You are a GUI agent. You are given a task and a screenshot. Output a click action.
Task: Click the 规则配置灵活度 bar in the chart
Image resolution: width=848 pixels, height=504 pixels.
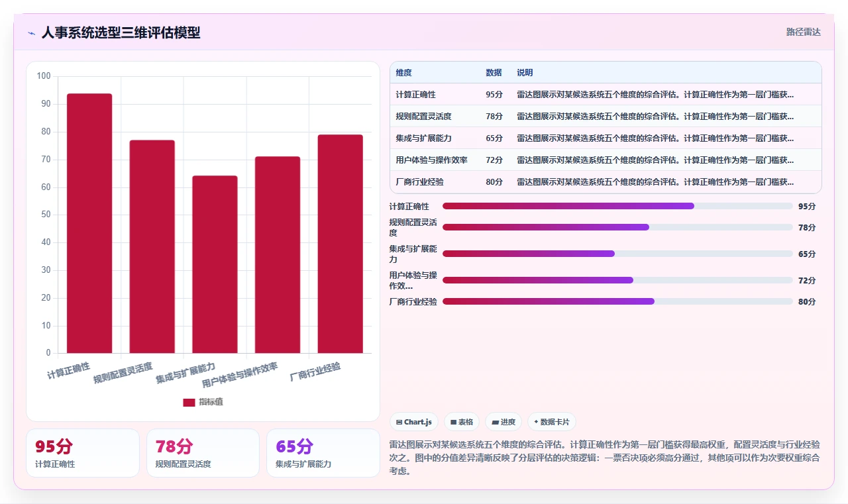[x=152, y=246]
